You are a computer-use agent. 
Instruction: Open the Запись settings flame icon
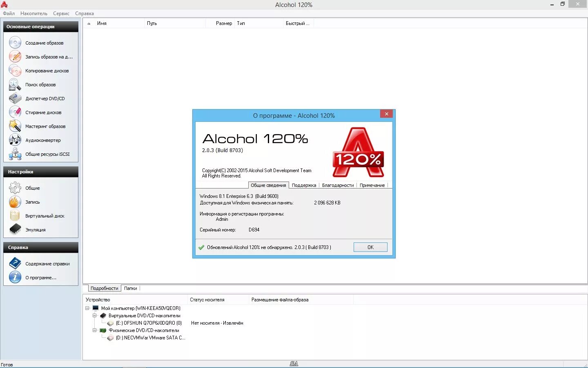[x=15, y=202]
